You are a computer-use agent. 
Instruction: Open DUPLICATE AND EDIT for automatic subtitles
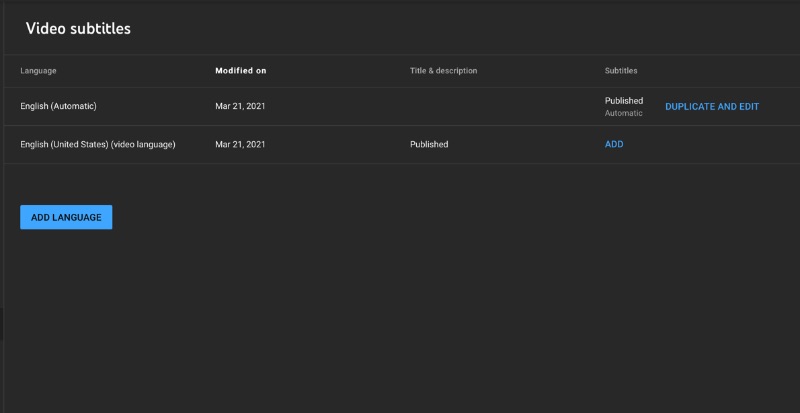(x=712, y=107)
